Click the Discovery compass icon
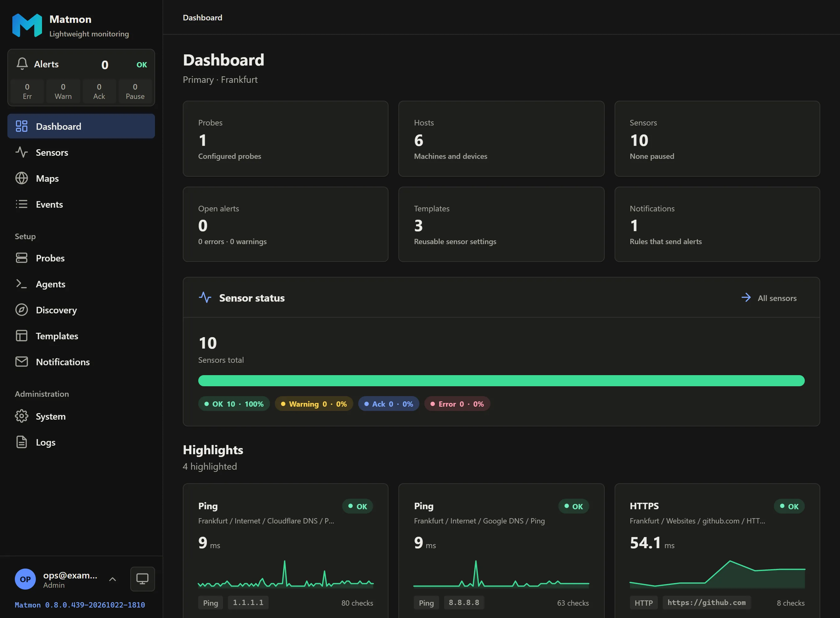Screen dimensions: 840x618 21,310
